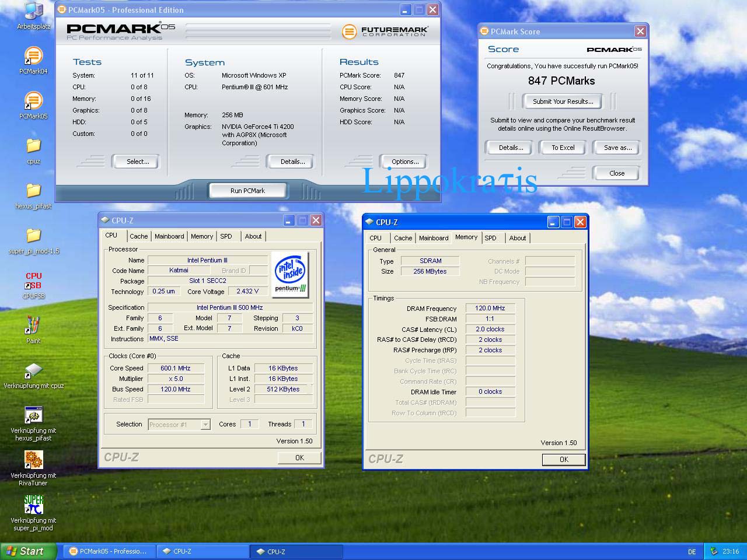Viewport: 747px width, 560px height.
Task: Launch the Paint desktop shortcut
Action: pyautogui.click(x=33, y=330)
